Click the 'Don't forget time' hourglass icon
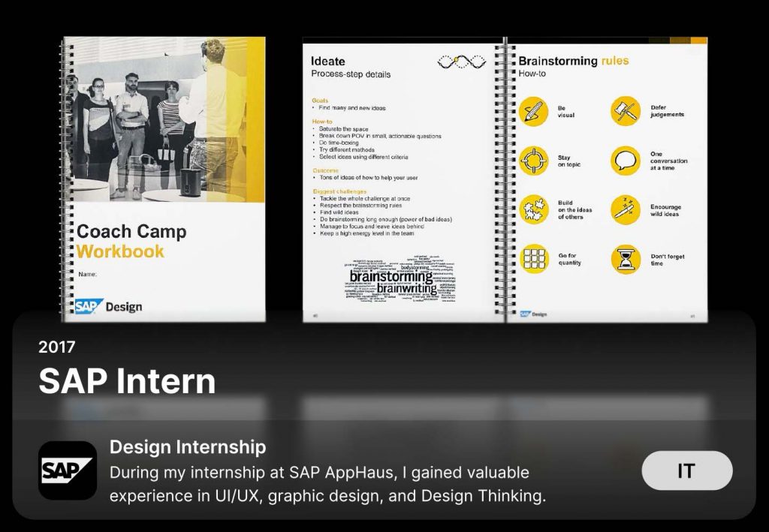Image resolution: width=769 pixels, height=532 pixels. coord(626,259)
